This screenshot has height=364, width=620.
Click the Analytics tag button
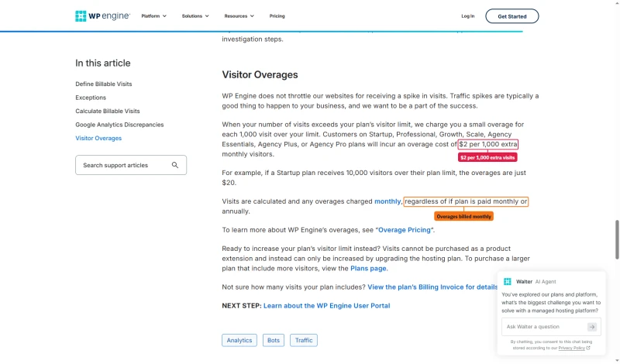coord(239,340)
